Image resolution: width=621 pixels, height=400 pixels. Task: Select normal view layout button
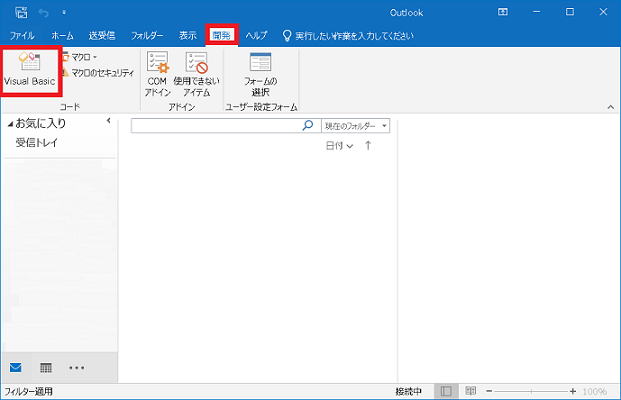(446, 392)
